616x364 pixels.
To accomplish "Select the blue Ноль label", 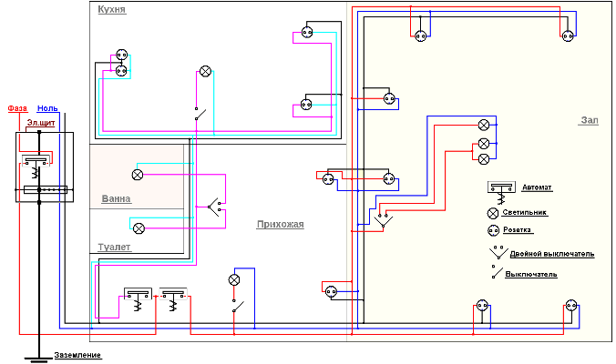I will [47, 107].
